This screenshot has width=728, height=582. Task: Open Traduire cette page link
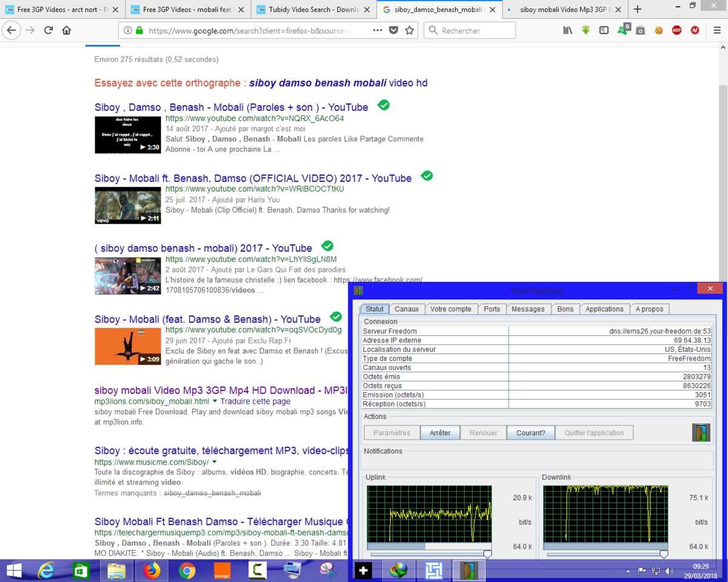click(255, 401)
